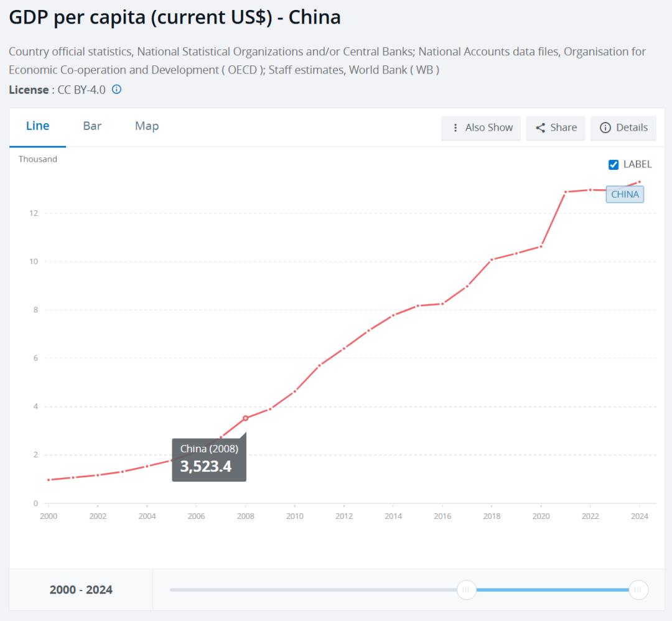The image size is (672, 621).
Task: Uncheck the LABEL checkbox
Action: [614, 164]
